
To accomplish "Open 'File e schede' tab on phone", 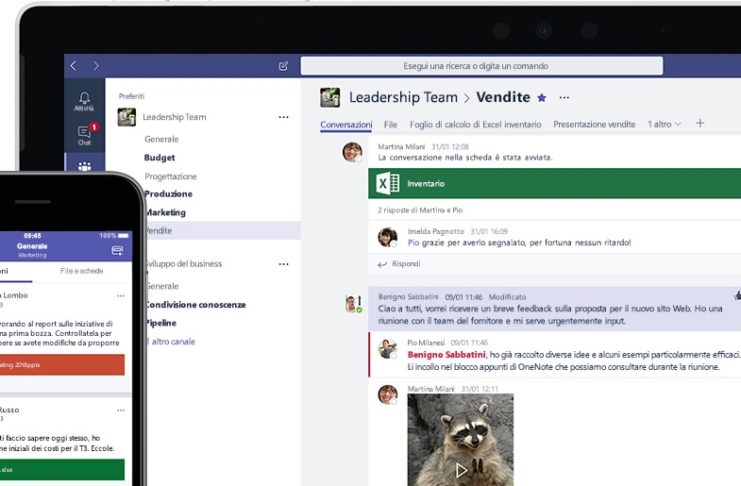I will [82, 271].
